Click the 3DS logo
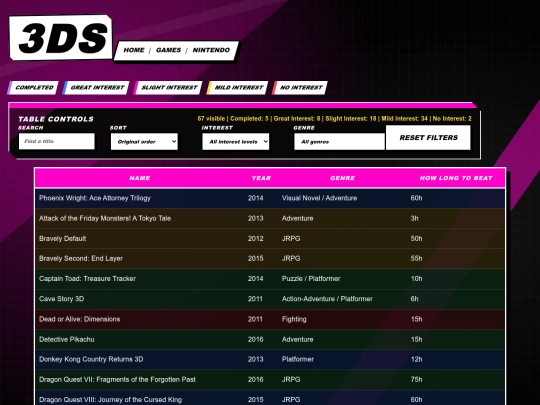The height and width of the screenshot is (405, 540). click(x=61, y=37)
